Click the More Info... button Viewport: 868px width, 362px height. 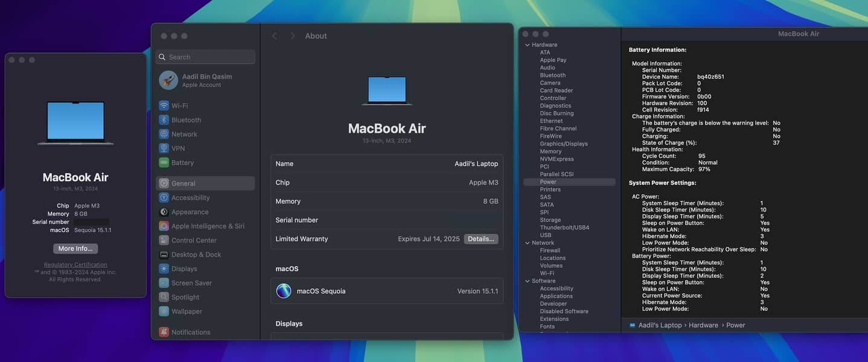[x=75, y=249]
